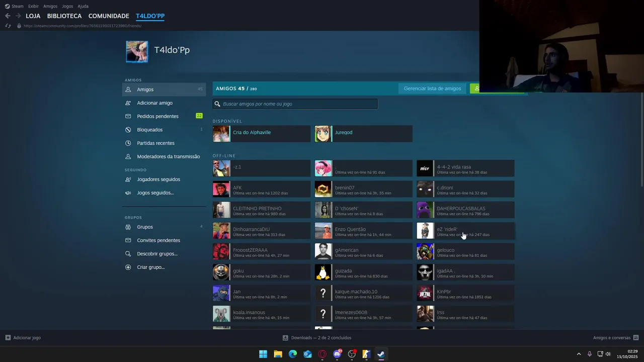Click Cria do Alphaville avatar

[221, 134]
